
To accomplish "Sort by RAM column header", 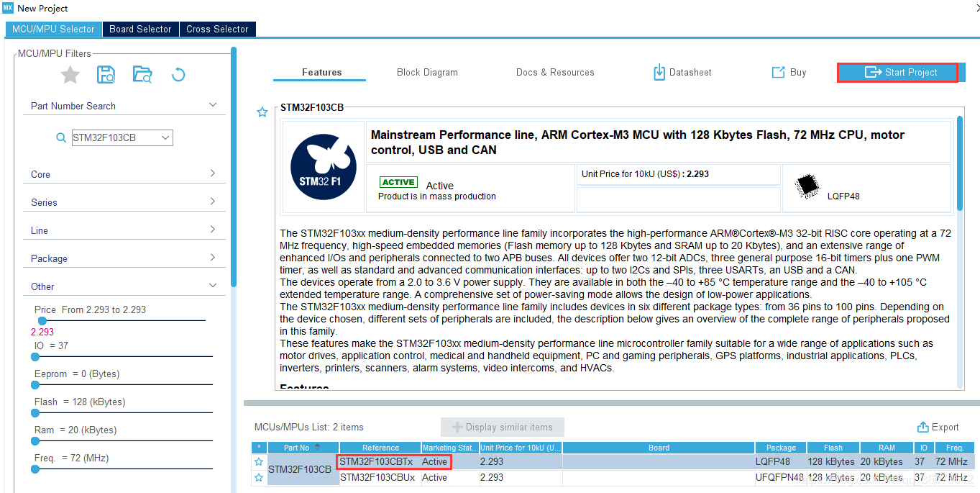I will tap(887, 448).
